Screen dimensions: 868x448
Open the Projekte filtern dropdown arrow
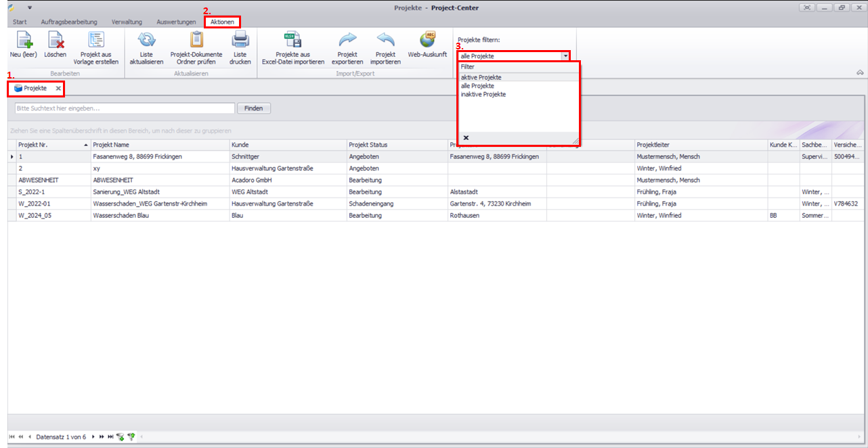pyautogui.click(x=565, y=56)
